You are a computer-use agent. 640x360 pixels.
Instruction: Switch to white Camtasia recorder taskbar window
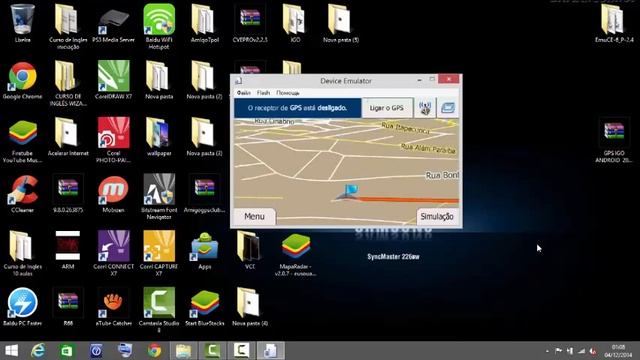coord(241,351)
